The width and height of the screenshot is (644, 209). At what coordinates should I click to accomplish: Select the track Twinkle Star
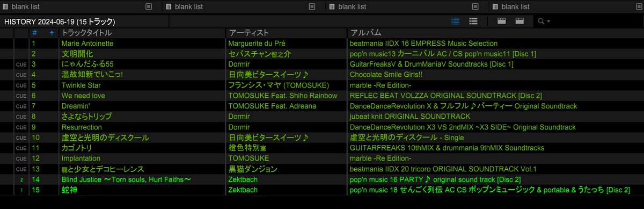[80, 85]
